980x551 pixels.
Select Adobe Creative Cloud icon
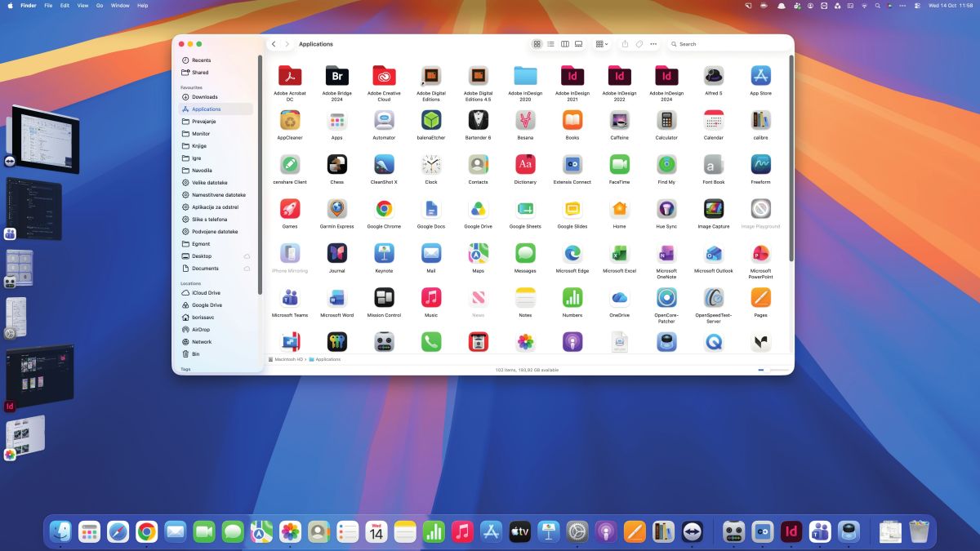point(384,76)
